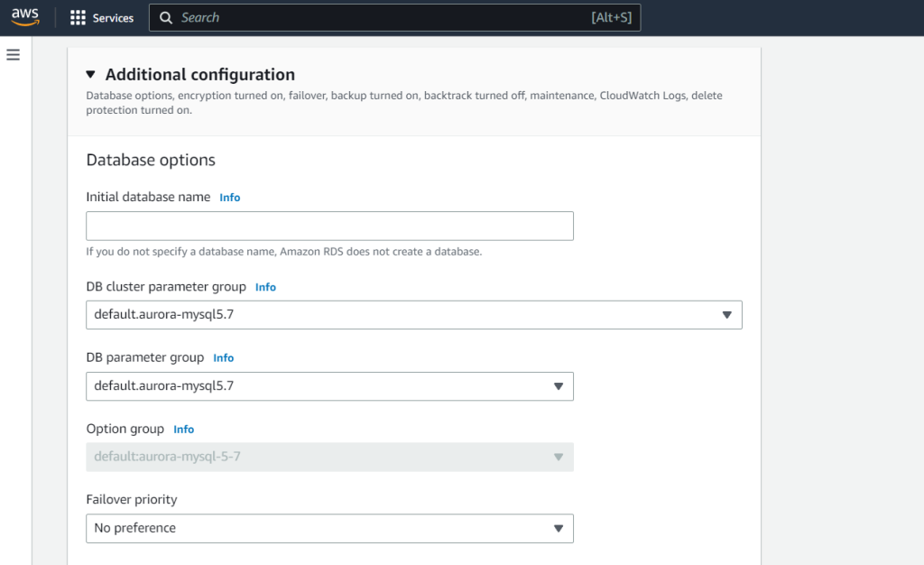The image size is (924, 565).
Task: Click the greyed-out Option group arrow icon
Action: click(559, 457)
